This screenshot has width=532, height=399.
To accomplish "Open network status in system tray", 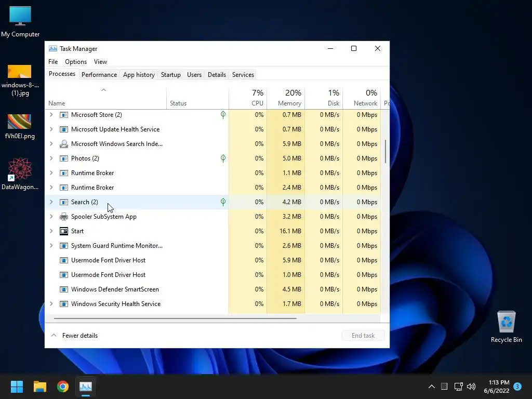I will point(458,387).
